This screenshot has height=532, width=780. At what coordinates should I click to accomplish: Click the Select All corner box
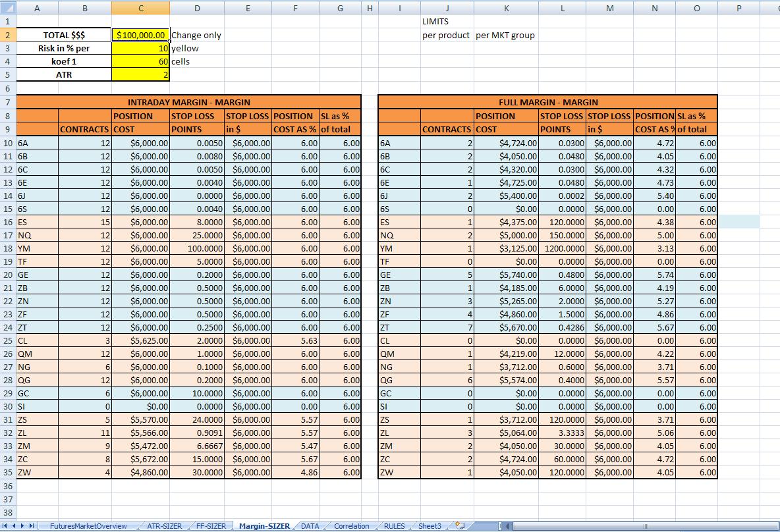click(8, 7)
